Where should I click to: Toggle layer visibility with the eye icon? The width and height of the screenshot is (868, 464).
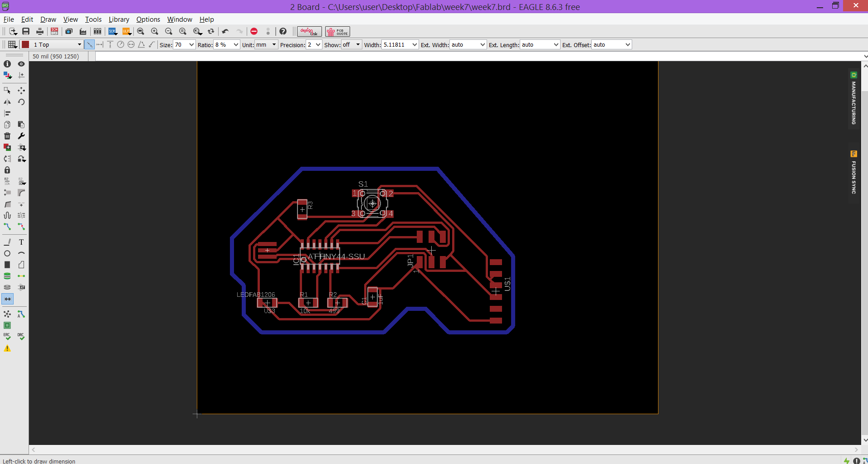click(x=21, y=64)
